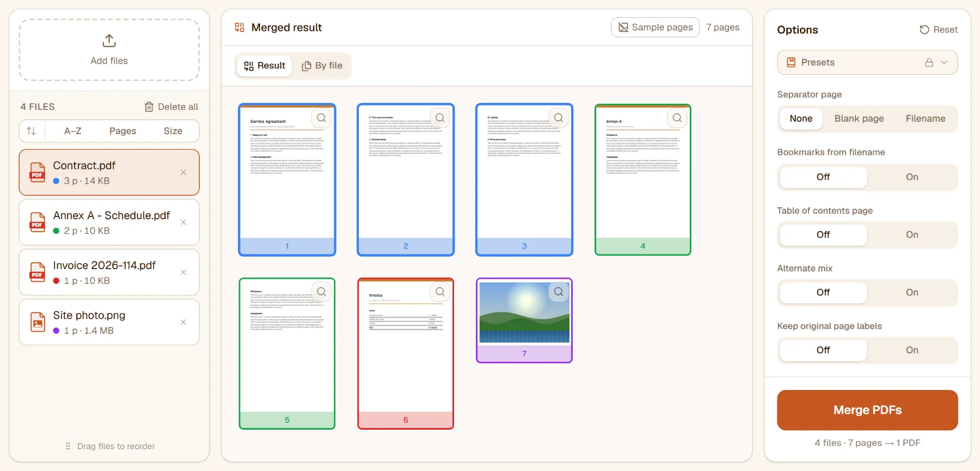
Task: Remove Site photo.png from file list
Action: click(x=183, y=322)
